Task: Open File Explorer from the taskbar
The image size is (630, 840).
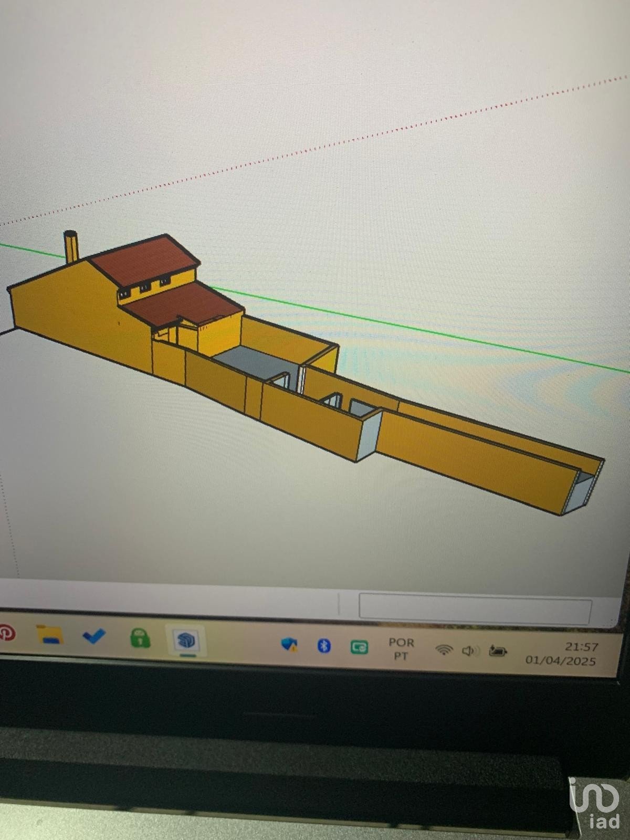Action: pyautogui.click(x=49, y=635)
